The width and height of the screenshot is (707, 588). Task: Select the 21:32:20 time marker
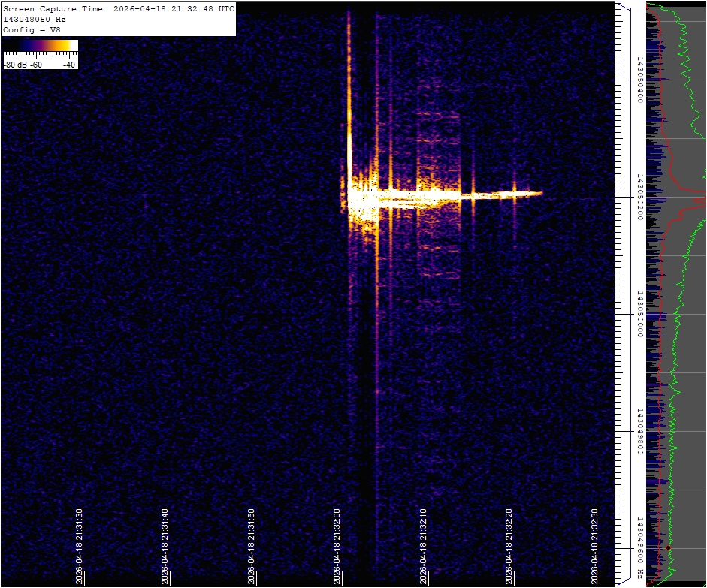click(509, 546)
